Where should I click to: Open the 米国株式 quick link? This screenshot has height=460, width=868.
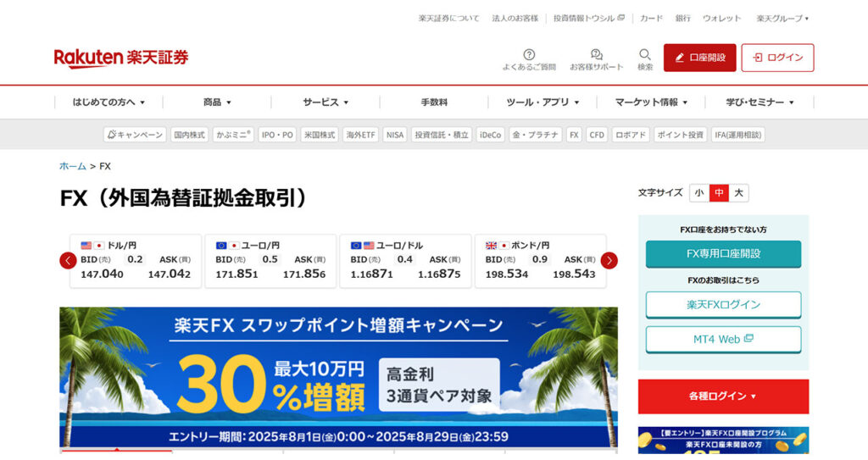pyautogui.click(x=320, y=135)
